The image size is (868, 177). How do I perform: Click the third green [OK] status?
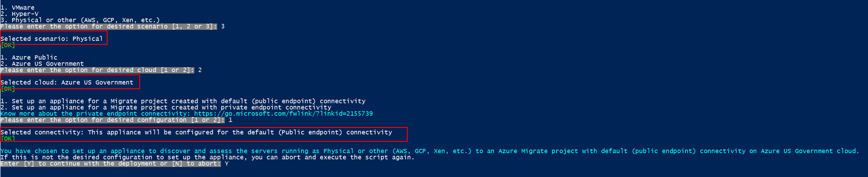[8, 139]
